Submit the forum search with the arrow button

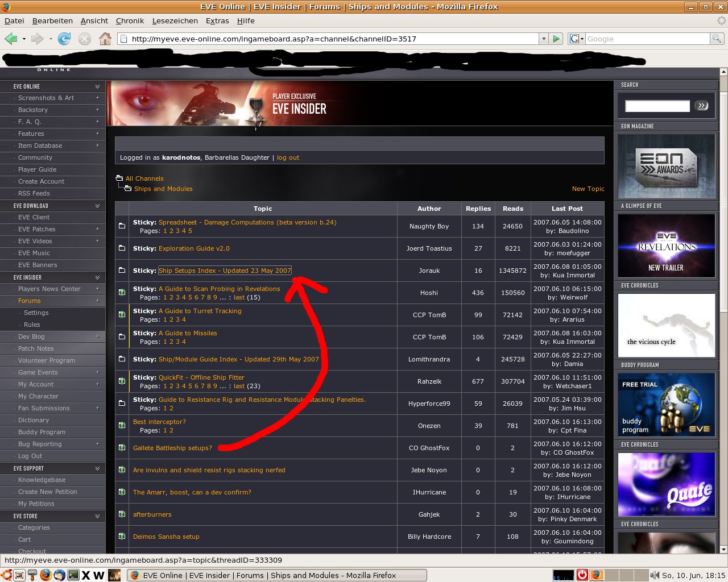pyautogui.click(x=702, y=106)
